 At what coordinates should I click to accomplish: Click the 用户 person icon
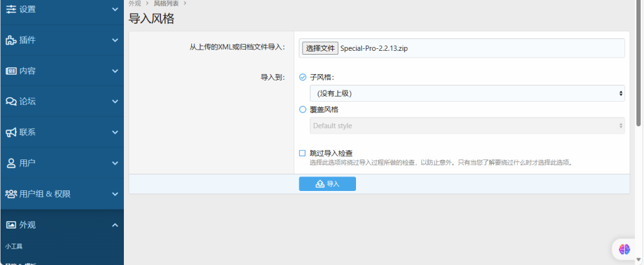coord(11,163)
